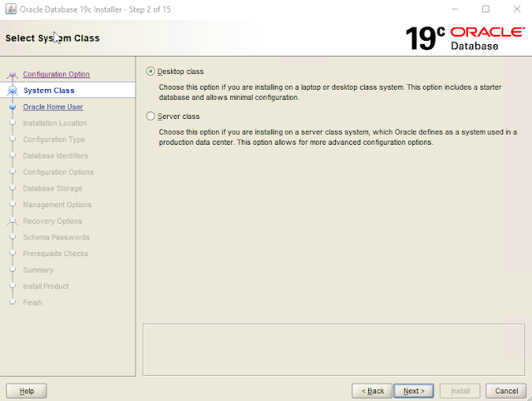Open the Oracle Home User step link
The image size is (532, 401).
click(x=53, y=106)
